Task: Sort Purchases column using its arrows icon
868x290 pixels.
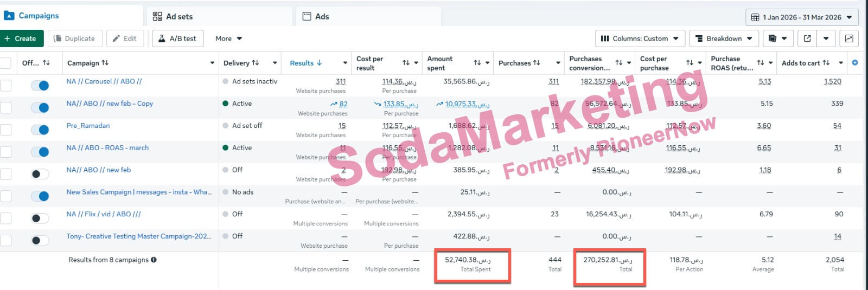Action: [537, 63]
